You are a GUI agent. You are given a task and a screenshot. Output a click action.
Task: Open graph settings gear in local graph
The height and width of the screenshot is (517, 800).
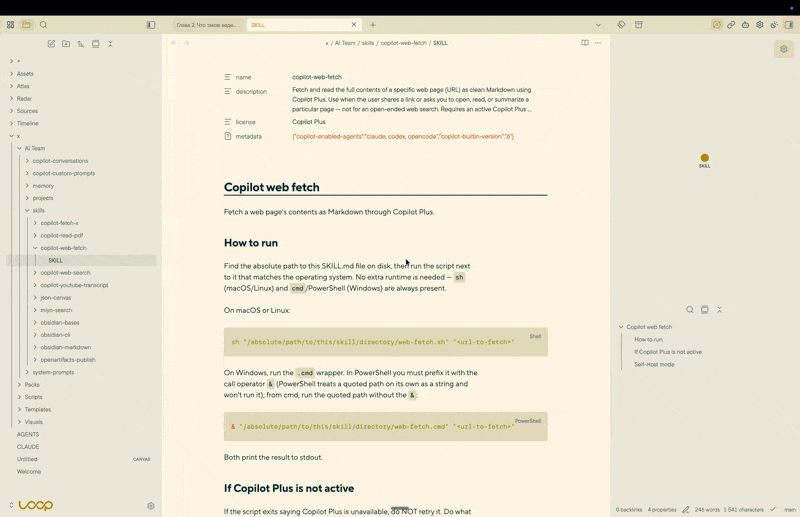[x=784, y=49]
